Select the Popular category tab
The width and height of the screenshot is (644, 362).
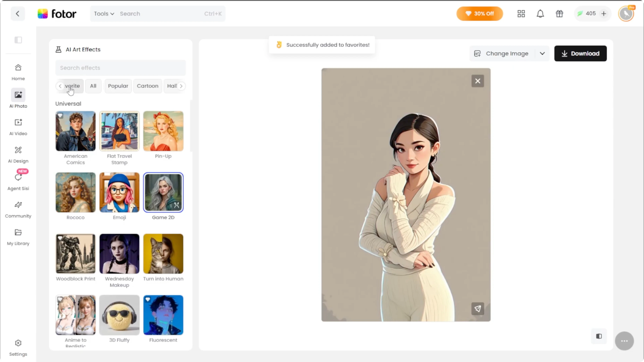118,86
